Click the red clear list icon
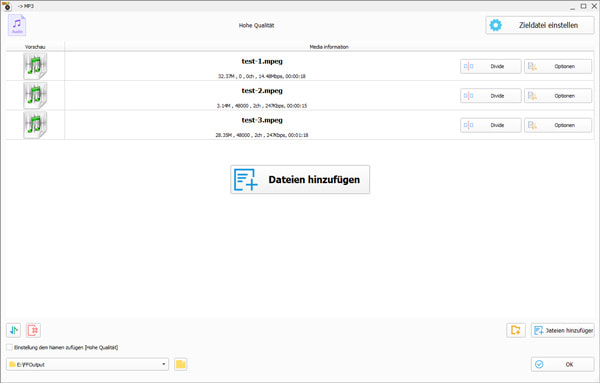 tap(33, 330)
